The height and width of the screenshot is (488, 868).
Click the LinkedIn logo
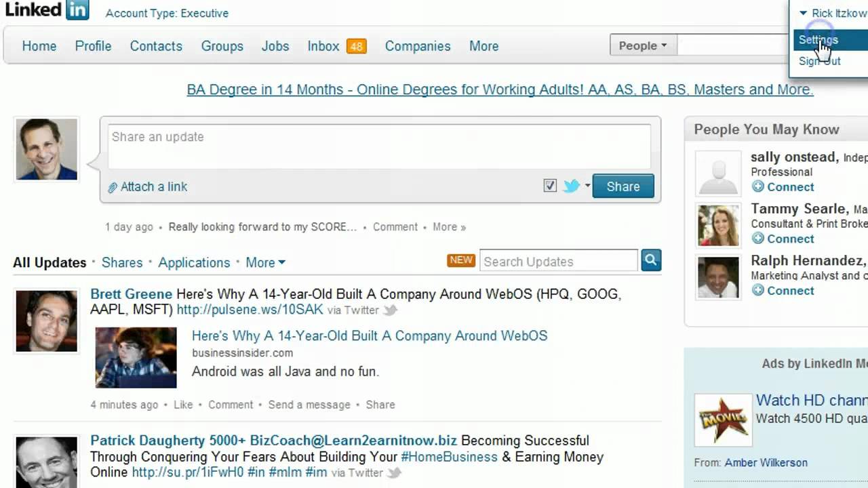pos(47,10)
